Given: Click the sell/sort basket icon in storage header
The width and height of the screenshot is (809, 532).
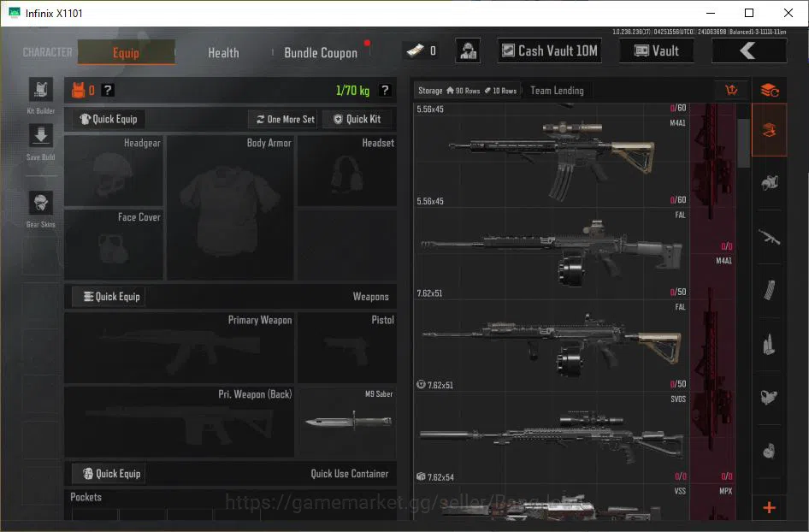Looking at the screenshot, I should [x=731, y=91].
